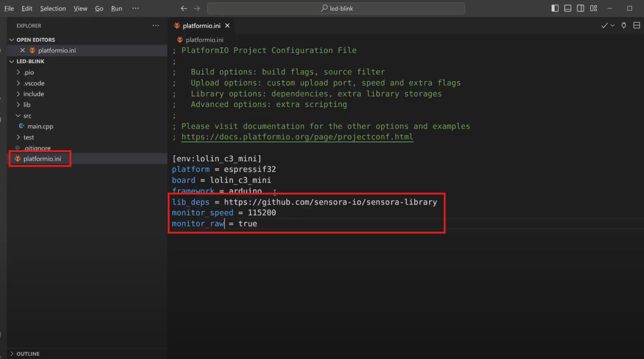Screen dimensions: 644x359
Task: Click the back navigation arrow top left
Action: pyautogui.click(x=184, y=8)
